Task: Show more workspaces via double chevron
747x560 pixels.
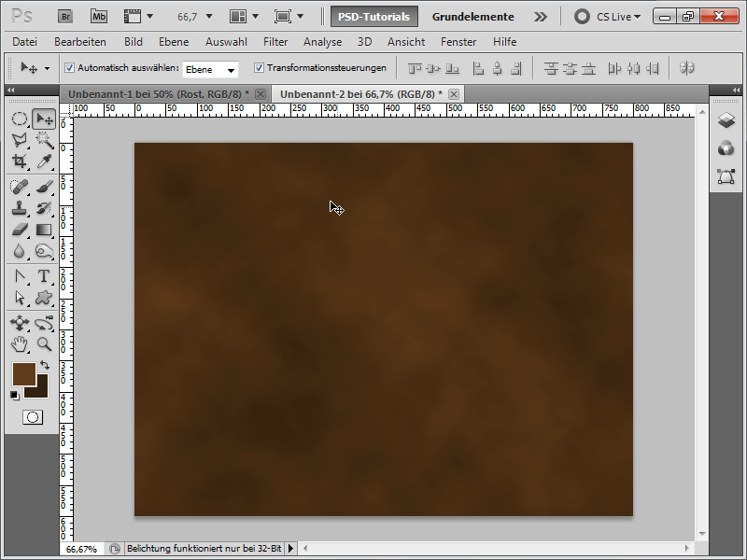Action: [541, 17]
